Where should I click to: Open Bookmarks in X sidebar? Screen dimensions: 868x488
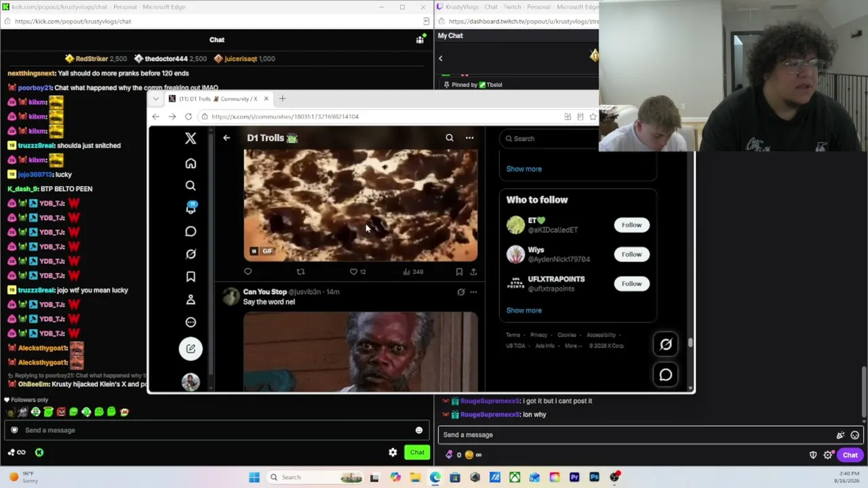click(191, 277)
